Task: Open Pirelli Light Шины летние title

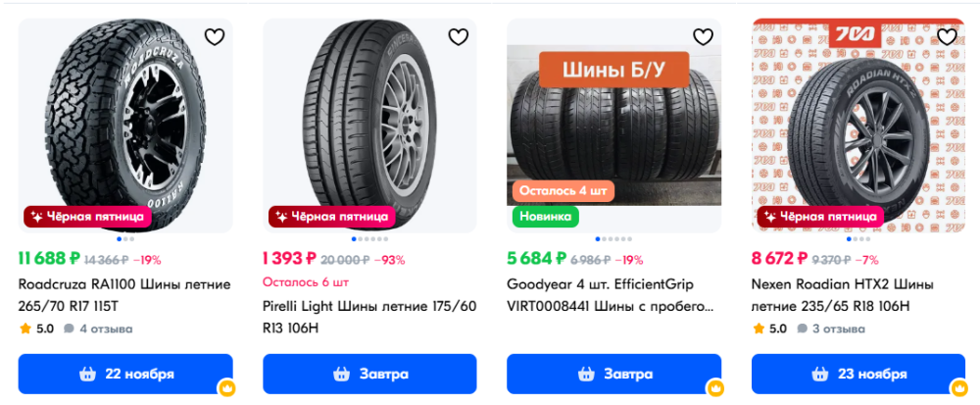Action: pos(368,316)
